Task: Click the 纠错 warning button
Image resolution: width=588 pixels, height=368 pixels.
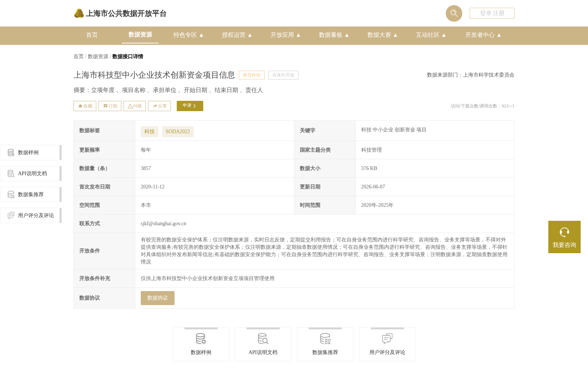Action: (135, 106)
